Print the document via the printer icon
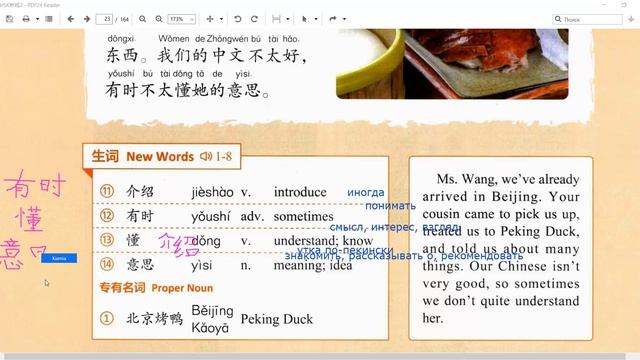 [x=26, y=19]
